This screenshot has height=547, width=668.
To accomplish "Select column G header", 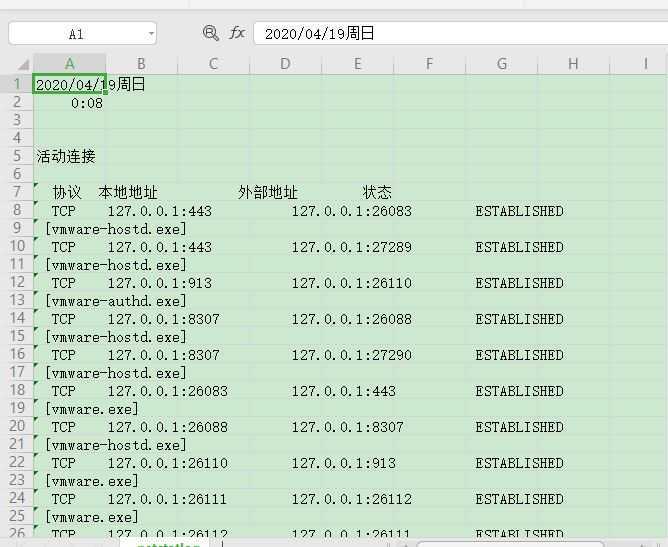I will pyautogui.click(x=502, y=64).
